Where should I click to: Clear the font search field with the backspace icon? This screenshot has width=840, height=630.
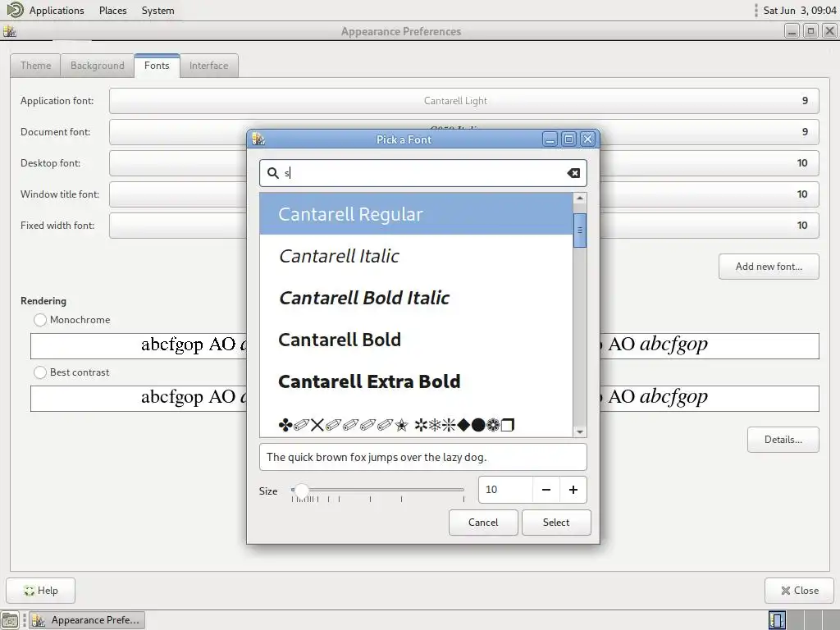coord(573,173)
